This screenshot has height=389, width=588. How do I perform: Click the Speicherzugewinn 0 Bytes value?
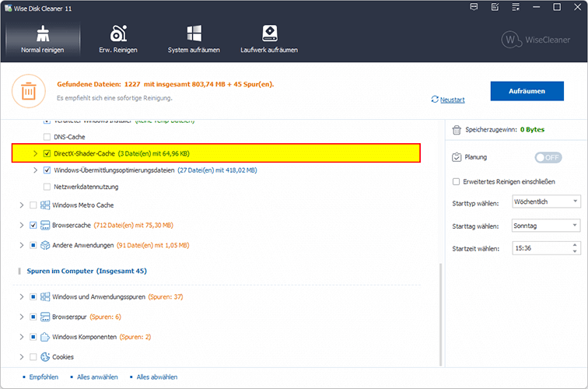coord(532,129)
